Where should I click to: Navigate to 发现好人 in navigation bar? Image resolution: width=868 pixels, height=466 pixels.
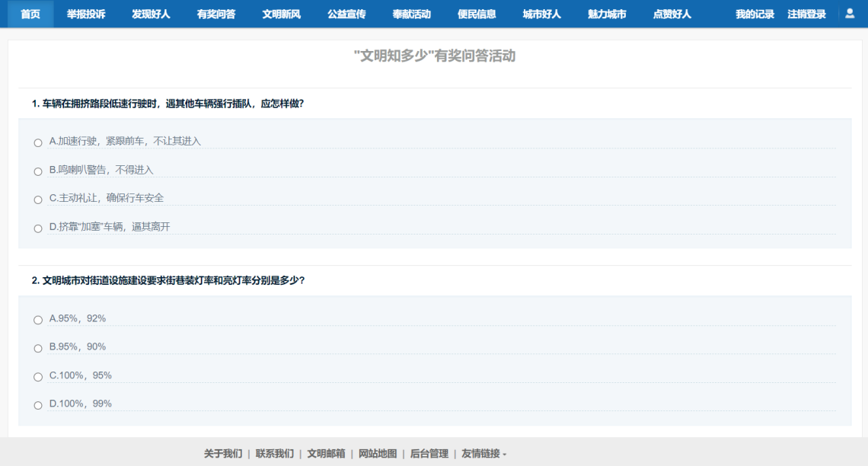click(x=150, y=13)
